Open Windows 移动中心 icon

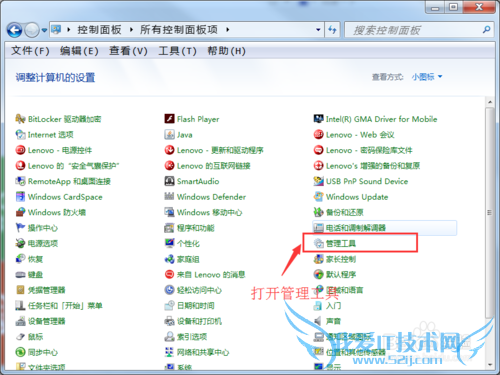(169, 212)
